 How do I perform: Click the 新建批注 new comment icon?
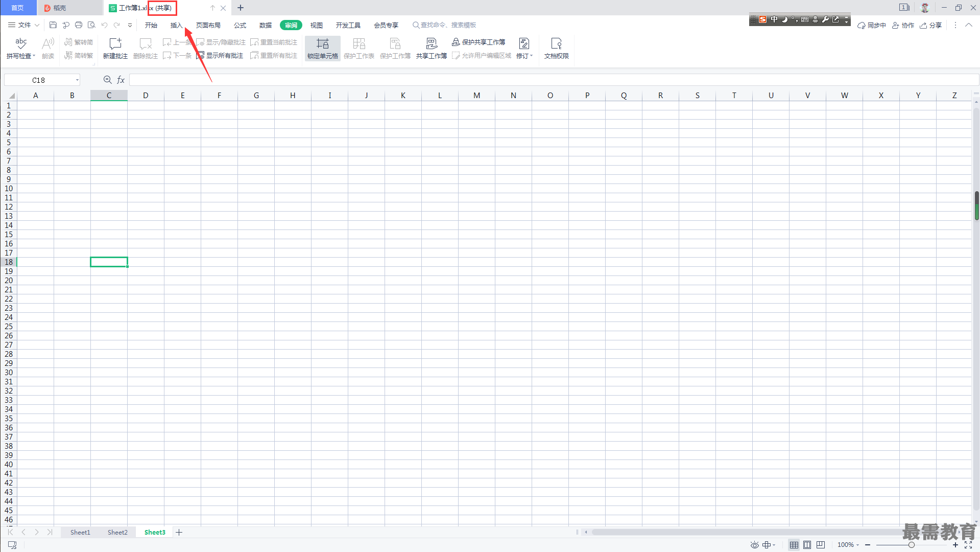115,43
